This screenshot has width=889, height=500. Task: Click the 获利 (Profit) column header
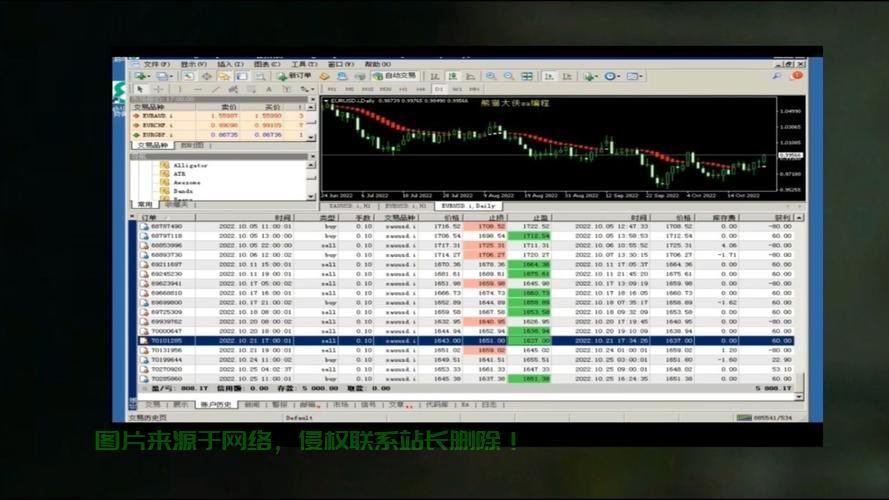pos(778,217)
